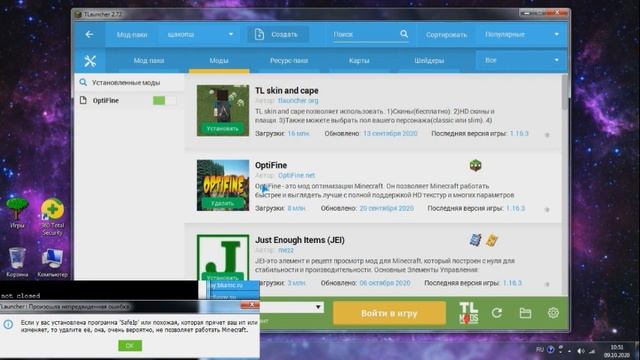
Task: Confirm the error dialog with OK
Action: [x=130, y=346]
